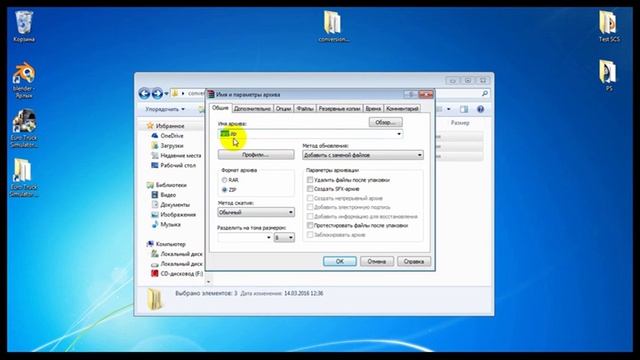Enable Протестировать файлы после упаковки checkbox
This screenshot has height=360, width=640.
[x=310, y=225]
